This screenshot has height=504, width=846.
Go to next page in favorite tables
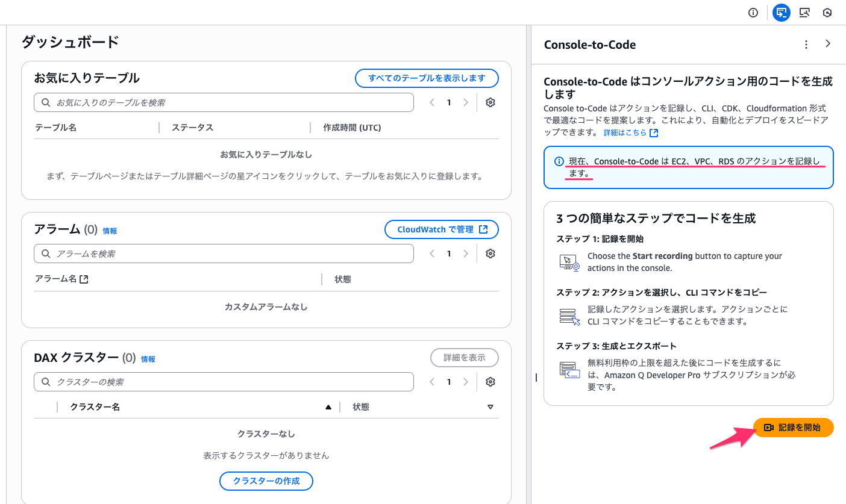(x=466, y=102)
